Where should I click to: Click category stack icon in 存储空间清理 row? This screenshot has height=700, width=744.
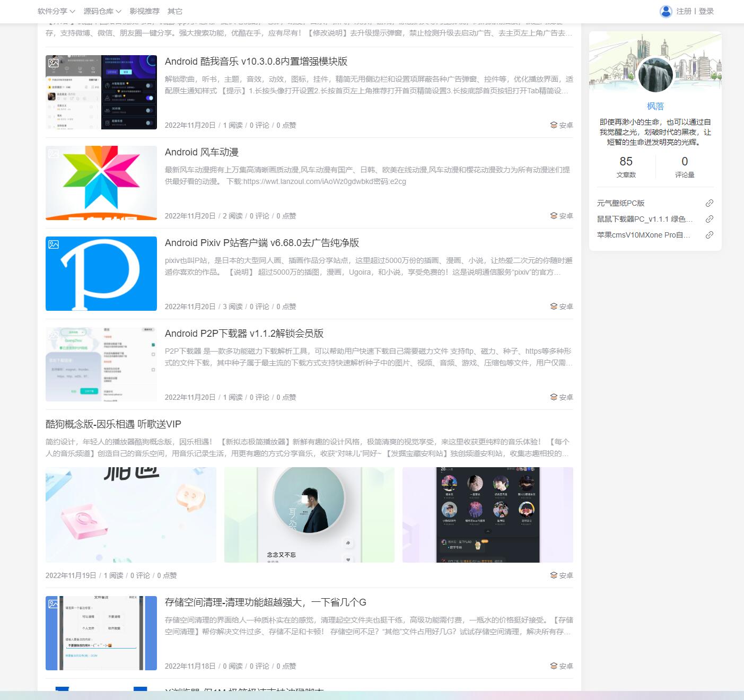(x=554, y=666)
